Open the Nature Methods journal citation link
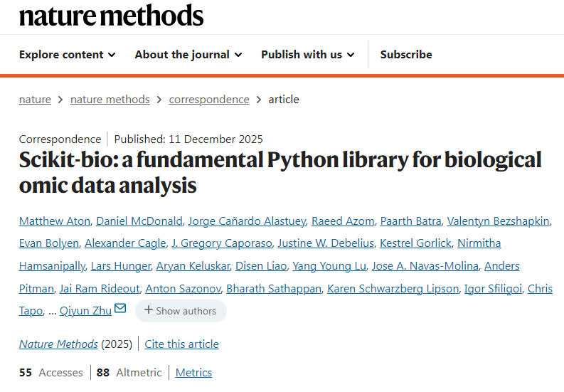 click(58, 344)
